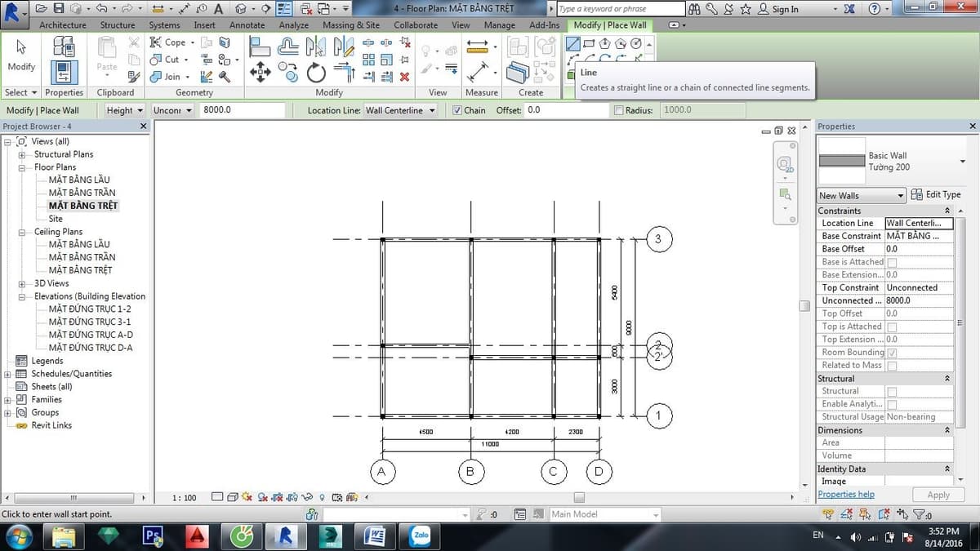980x551 pixels.
Task: Click the Offset input field
Action: pos(566,110)
